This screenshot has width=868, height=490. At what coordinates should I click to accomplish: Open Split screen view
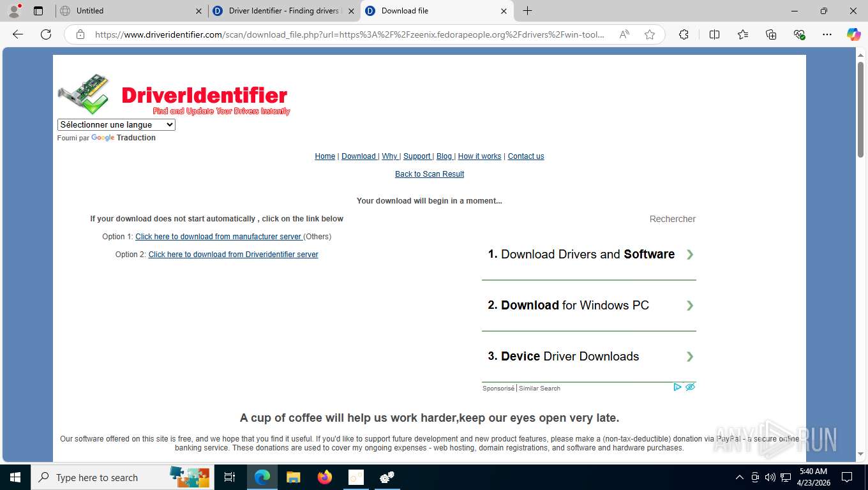coord(715,34)
